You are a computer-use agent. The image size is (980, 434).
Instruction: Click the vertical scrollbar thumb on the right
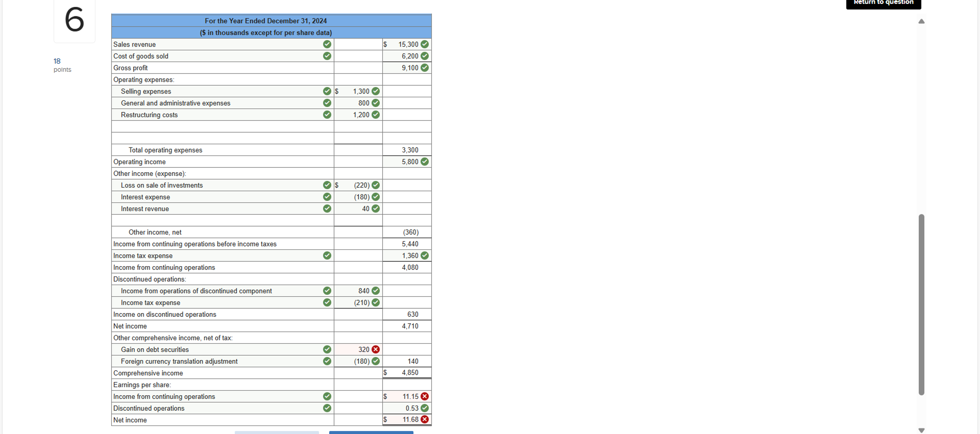pyautogui.click(x=922, y=304)
